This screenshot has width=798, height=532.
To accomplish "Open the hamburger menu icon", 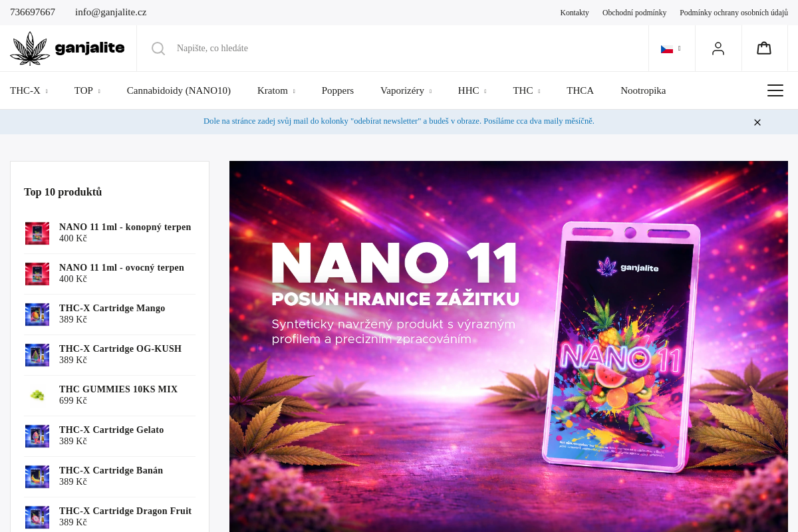I will pos(775,90).
